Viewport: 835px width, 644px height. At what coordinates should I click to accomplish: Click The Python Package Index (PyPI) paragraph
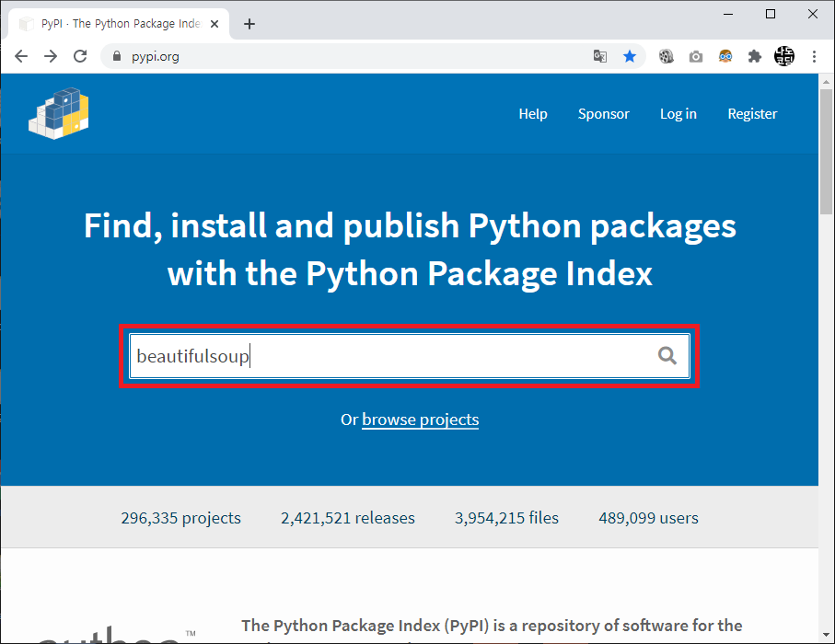tap(492, 629)
